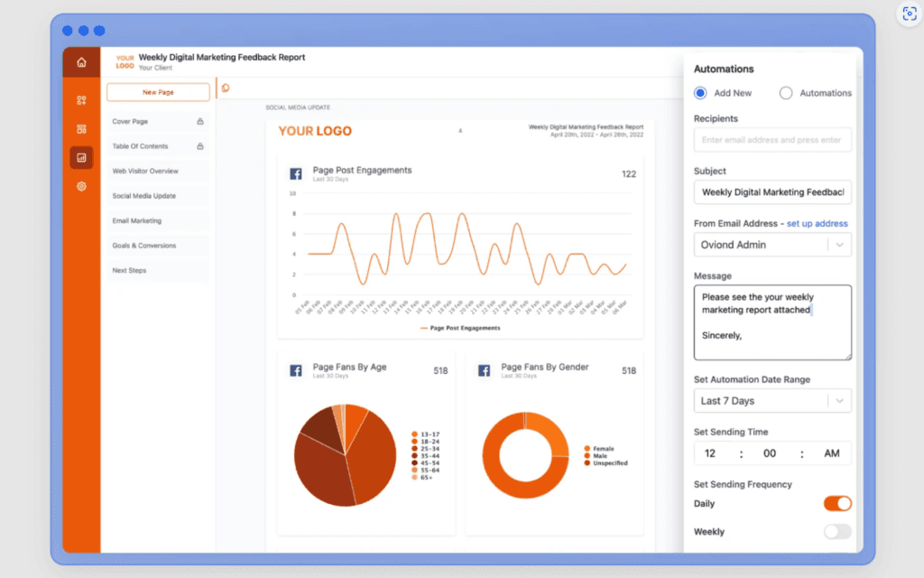This screenshot has width=924, height=578.
Task: Click the report title Weekly Digital Marketing Feedback Report
Action: (x=222, y=57)
